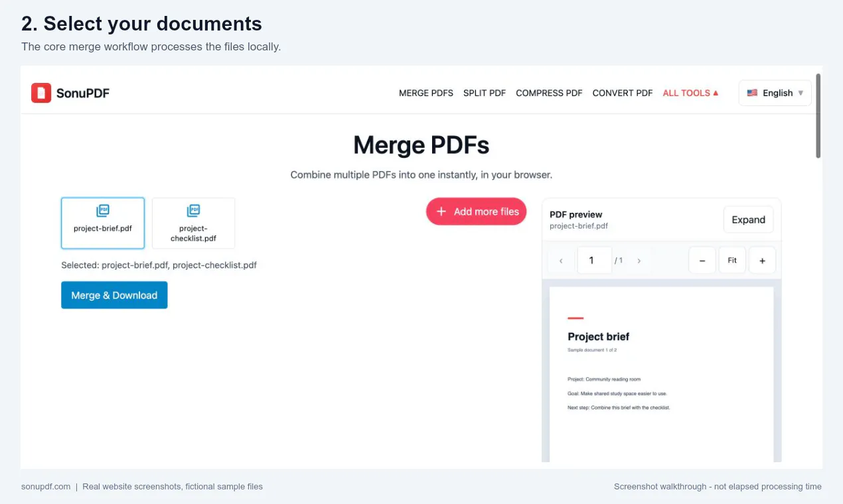Viewport: 843px width, 504px height.
Task: Open COMPRESS PDF from the navigation
Action: click(x=549, y=93)
